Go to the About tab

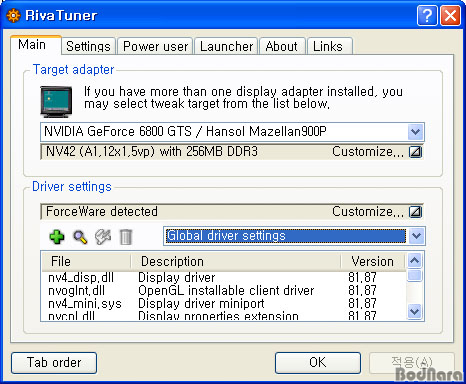coord(282,46)
